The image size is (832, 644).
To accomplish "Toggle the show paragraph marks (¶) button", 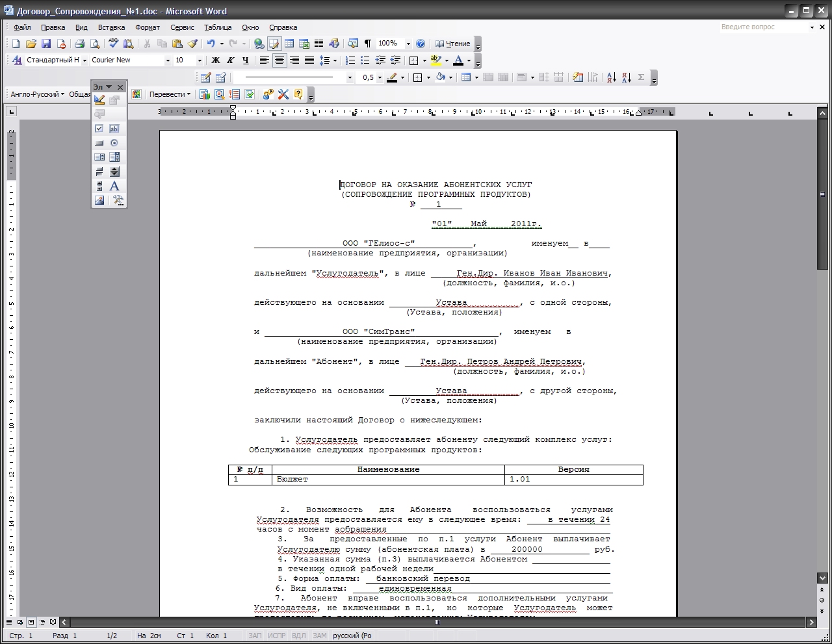I will [368, 44].
